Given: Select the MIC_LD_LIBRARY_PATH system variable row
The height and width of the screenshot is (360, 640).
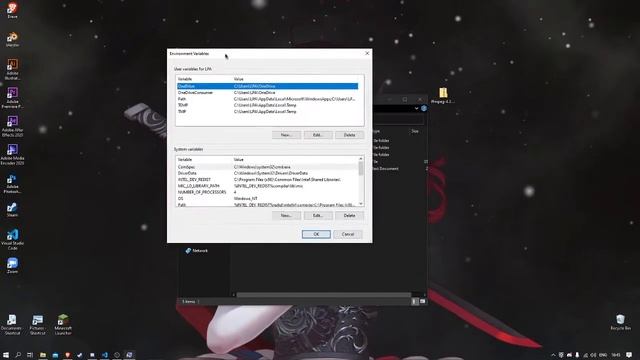Looking at the screenshot, I should pyautogui.click(x=267, y=186).
